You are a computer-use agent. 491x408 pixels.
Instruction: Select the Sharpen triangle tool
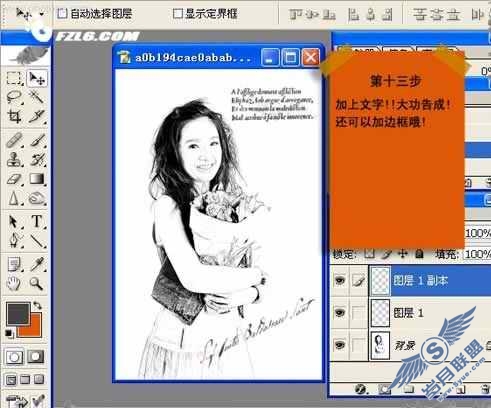pyautogui.click(x=14, y=198)
